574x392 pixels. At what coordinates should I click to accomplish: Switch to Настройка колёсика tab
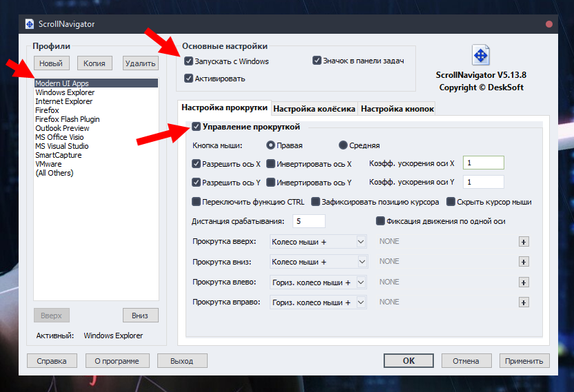tap(314, 109)
